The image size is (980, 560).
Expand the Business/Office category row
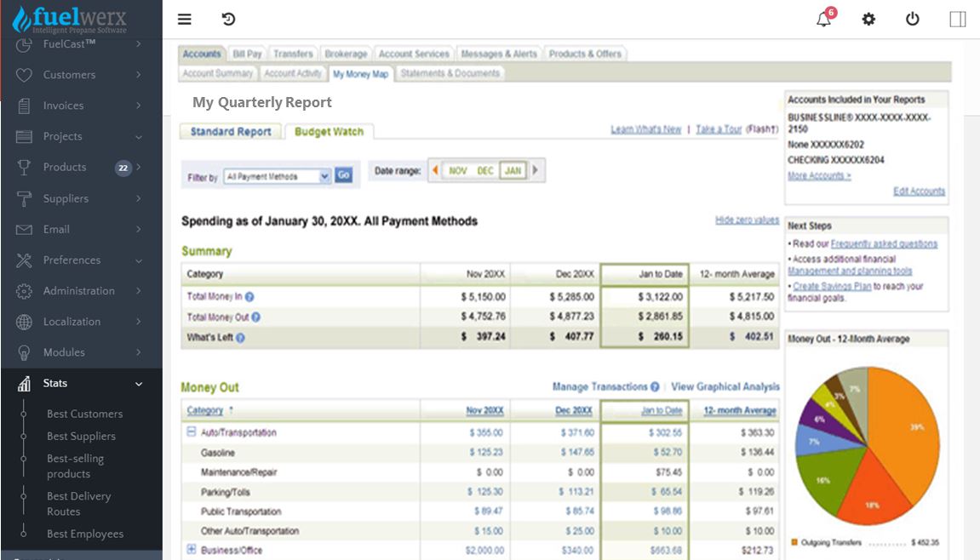(192, 550)
